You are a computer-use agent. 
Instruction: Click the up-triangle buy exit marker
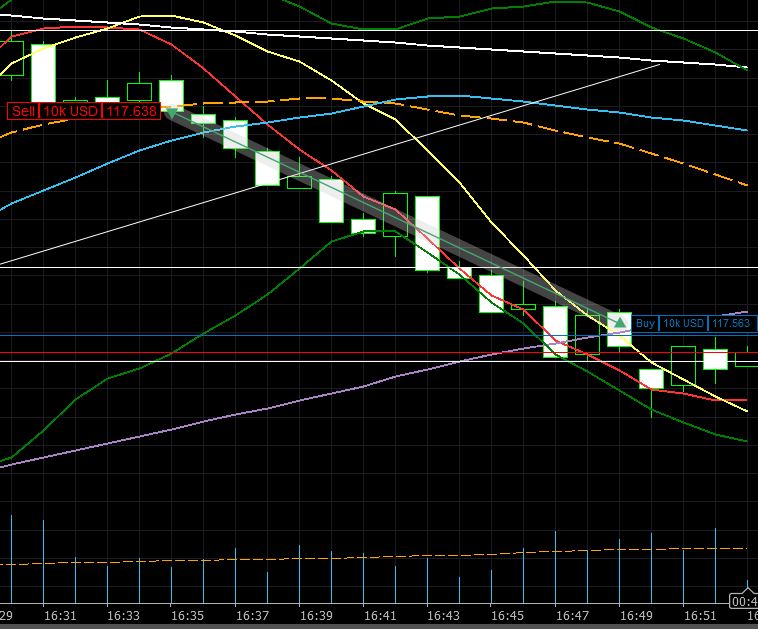click(x=619, y=321)
